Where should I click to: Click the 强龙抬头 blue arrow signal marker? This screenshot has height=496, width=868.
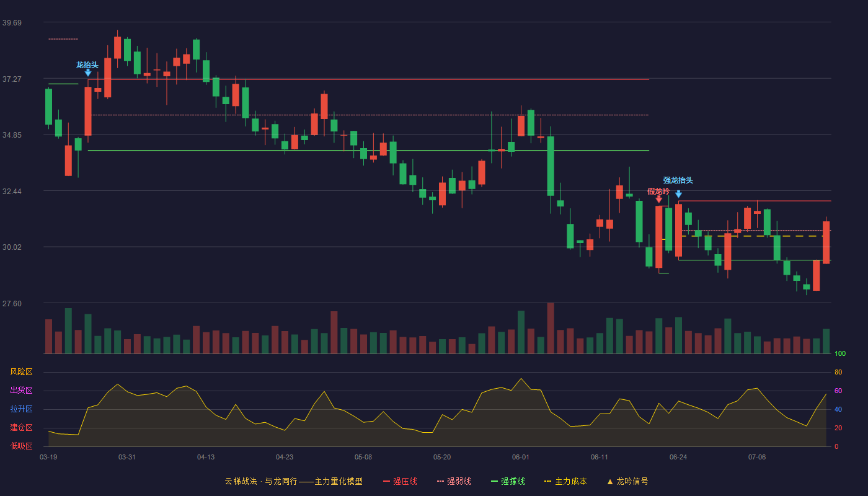(x=678, y=194)
